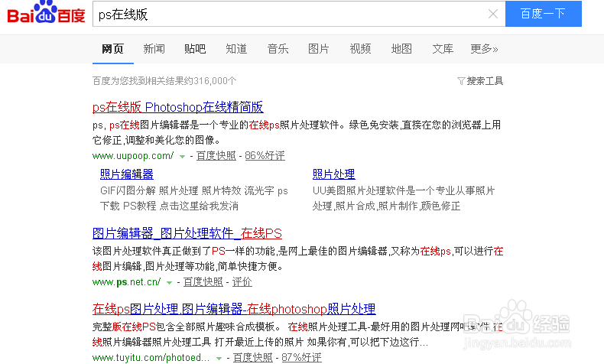Go to the 地图 tab
Image resolution: width=604 pixels, height=364 pixels.
(x=401, y=49)
